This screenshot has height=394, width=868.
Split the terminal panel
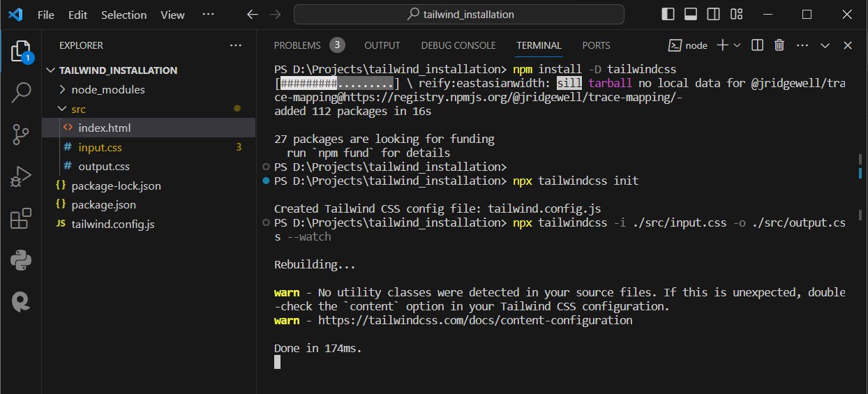point(757,45)
